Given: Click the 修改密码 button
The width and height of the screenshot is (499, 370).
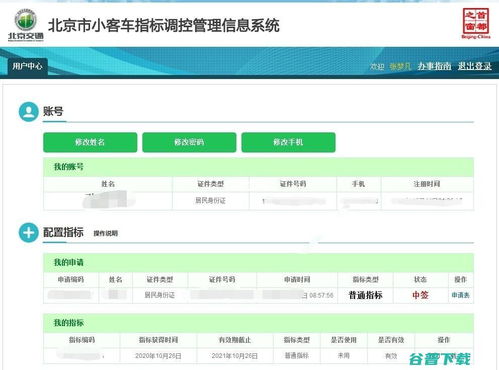Looking at the screenshot, I should (x=189, y=142).
